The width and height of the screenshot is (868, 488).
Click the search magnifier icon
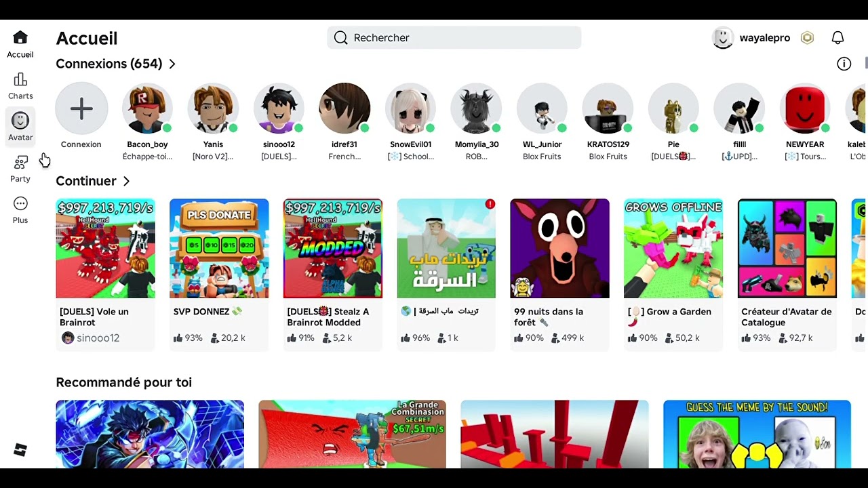coord(341,37)
